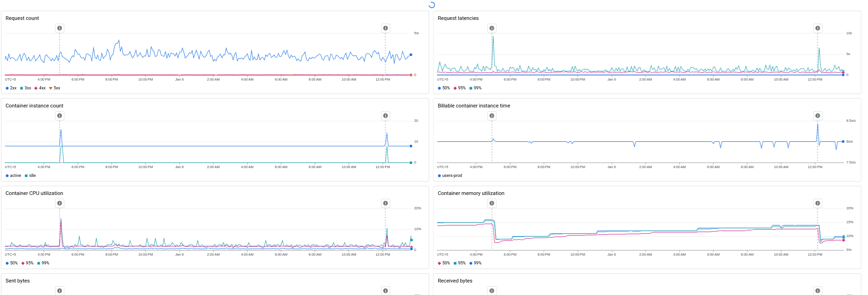This screenshot has width=868, height=295.
Task: Click the 4xx pink diamond legend swatch
Action: pos(36,88)
